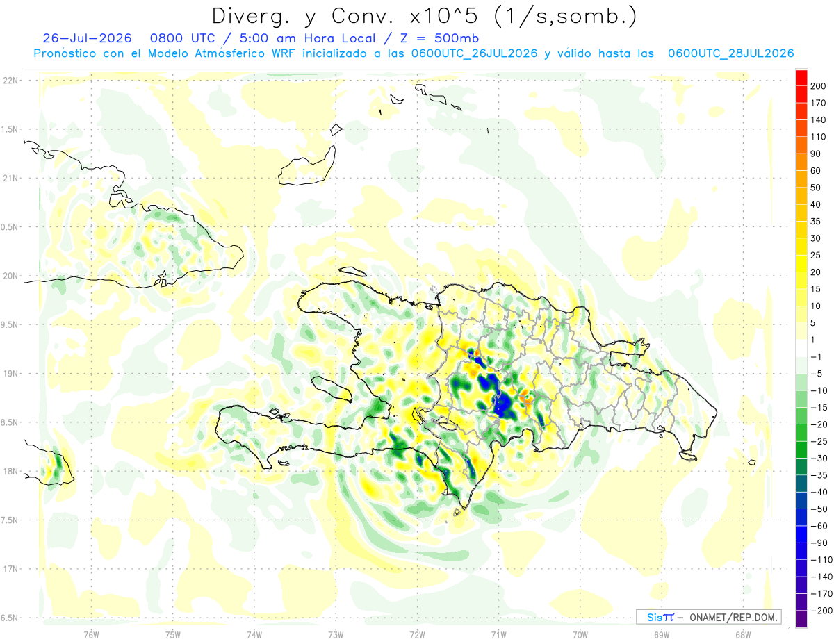Click the '-110' colorbar value

820,559
